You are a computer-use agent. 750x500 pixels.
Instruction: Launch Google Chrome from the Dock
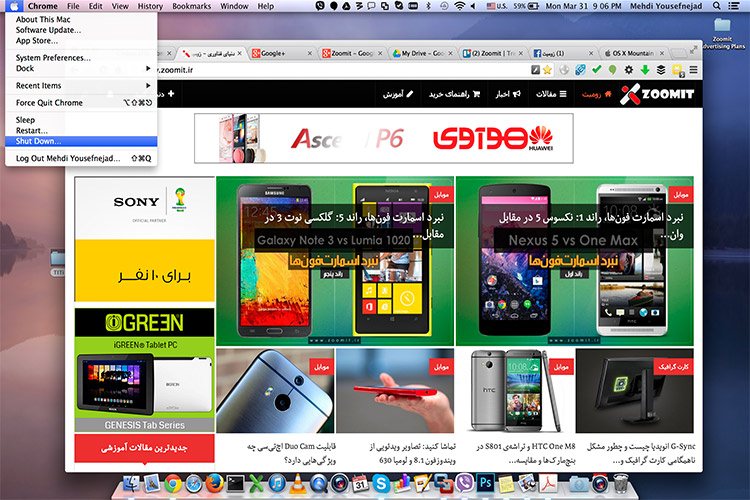(x=173, y=484)
